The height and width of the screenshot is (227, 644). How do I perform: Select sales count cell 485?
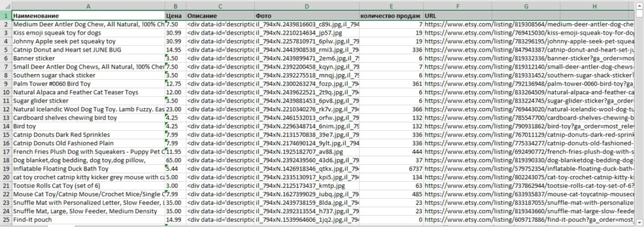point(391,194)
